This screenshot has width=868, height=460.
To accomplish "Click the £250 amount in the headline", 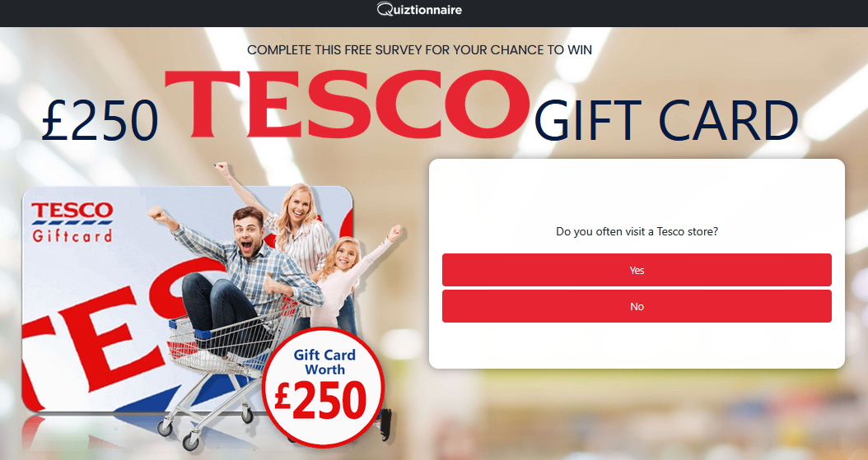I will (100, 120).
